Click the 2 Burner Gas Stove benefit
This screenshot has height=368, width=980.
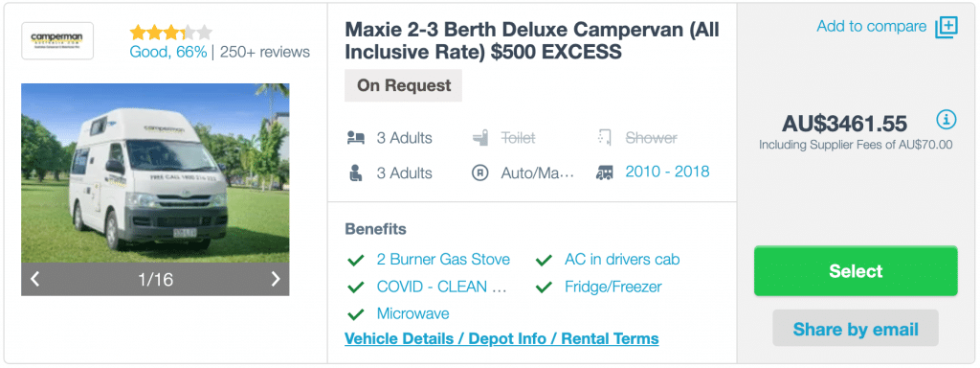[443, 259]
